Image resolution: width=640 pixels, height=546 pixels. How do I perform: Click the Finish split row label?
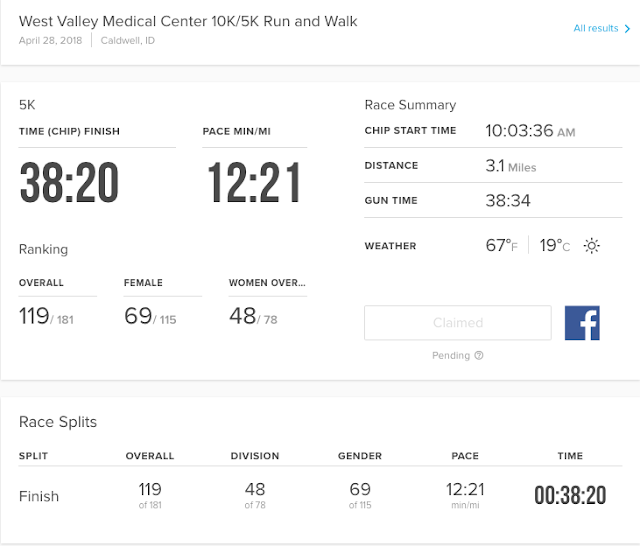click(39, 496)
